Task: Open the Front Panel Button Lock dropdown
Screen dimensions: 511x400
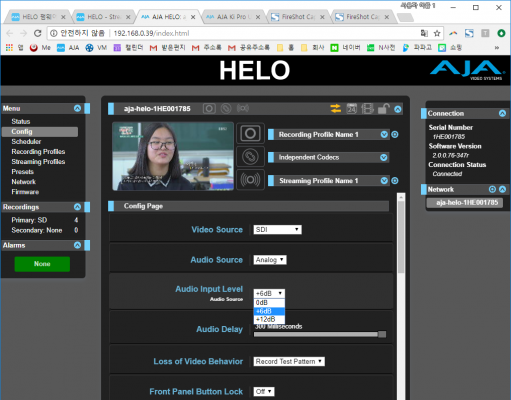Action: coord(264,392)
